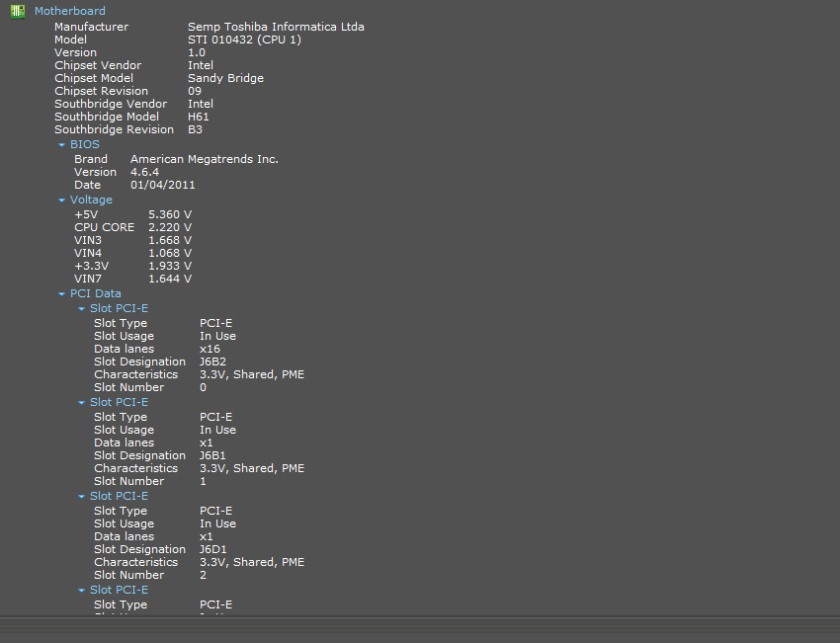Select the Southbridge Vendor value 'Intel'

pos(201,104)
